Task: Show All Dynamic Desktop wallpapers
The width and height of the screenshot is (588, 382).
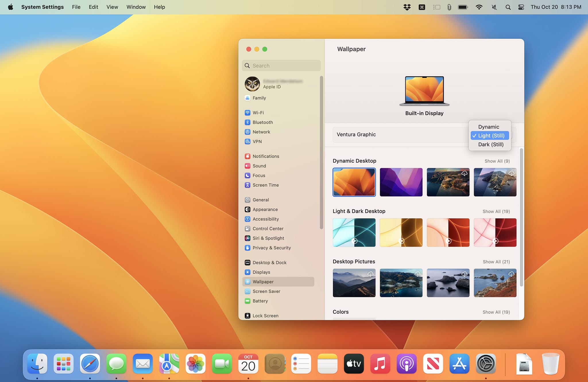Action: [497, 161]
